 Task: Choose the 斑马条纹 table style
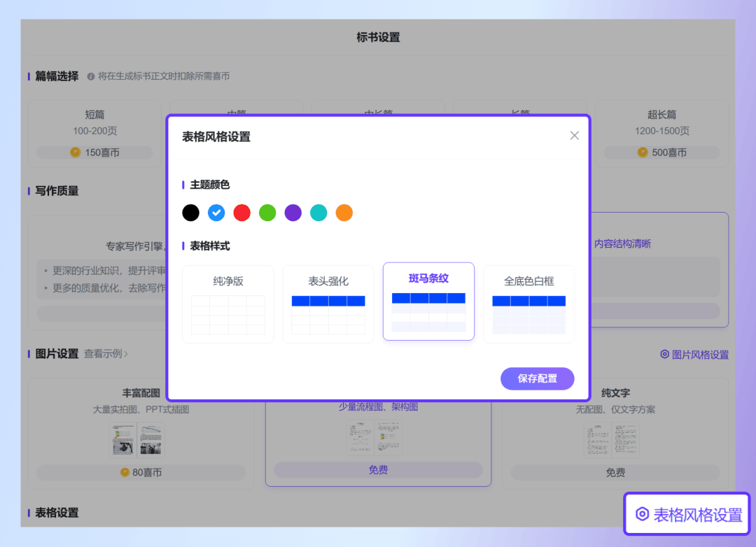pos(428,301)
